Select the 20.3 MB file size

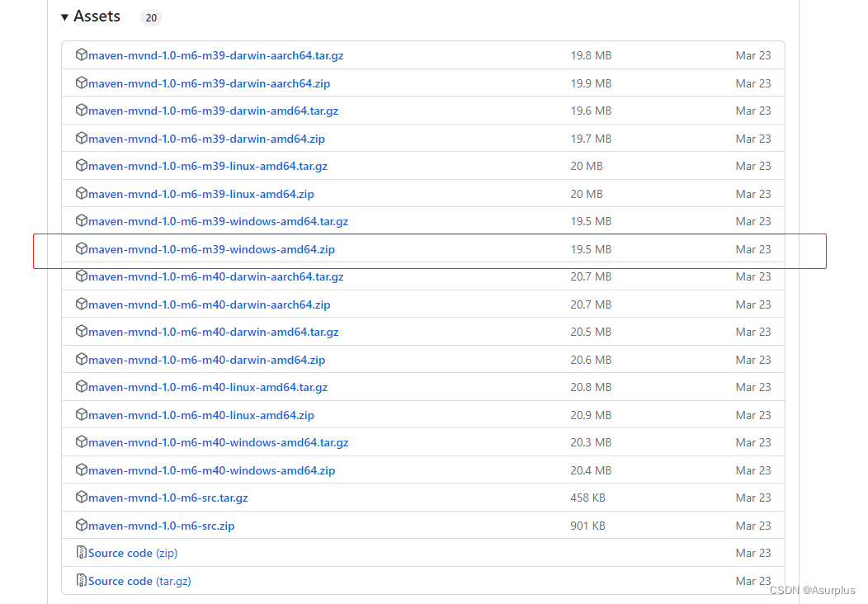point(591,442)
